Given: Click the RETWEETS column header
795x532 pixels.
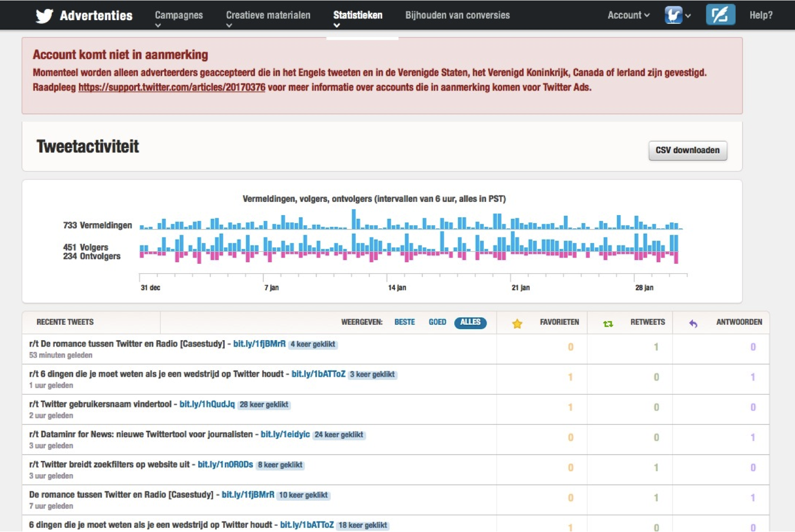Looking at the screenshot, I should pos(648,322).
